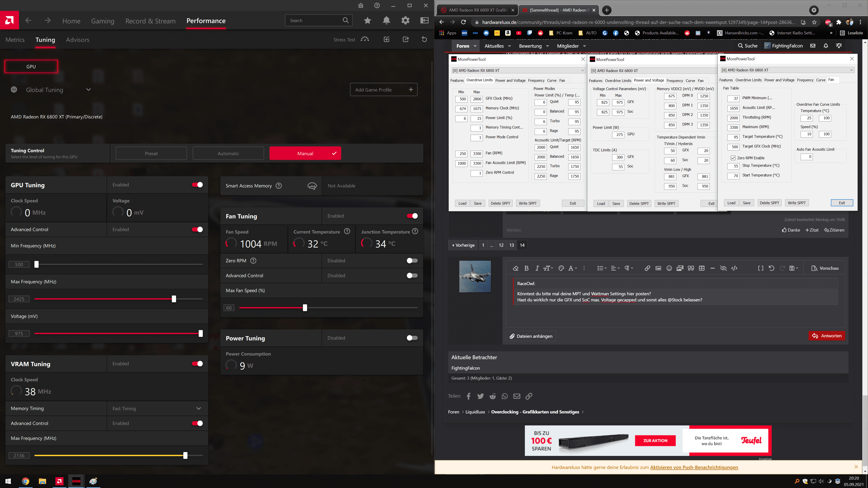The width and height of the screenshot is (868, 488).
Task: Click the Bold formatting icon in forum editor
Action: pyautogui.click(x=526, y=268)
